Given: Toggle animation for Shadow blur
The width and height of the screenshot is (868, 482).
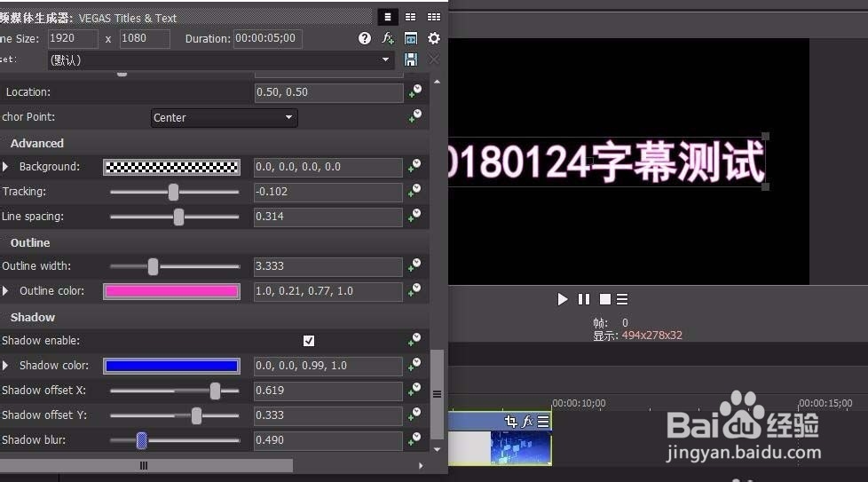Looking at the screenshot, I should pyautogui.click(x=415, y=440).
